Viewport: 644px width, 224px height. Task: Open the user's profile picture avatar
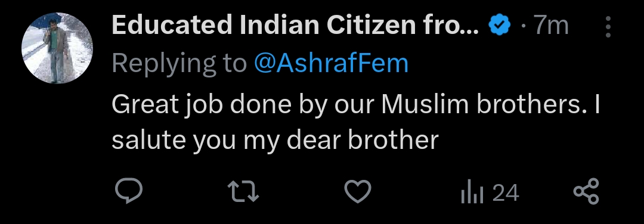coord(57,48)
